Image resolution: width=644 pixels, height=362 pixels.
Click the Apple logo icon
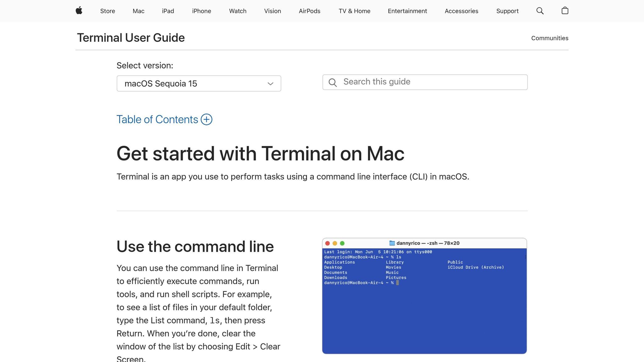pos(79,11)
